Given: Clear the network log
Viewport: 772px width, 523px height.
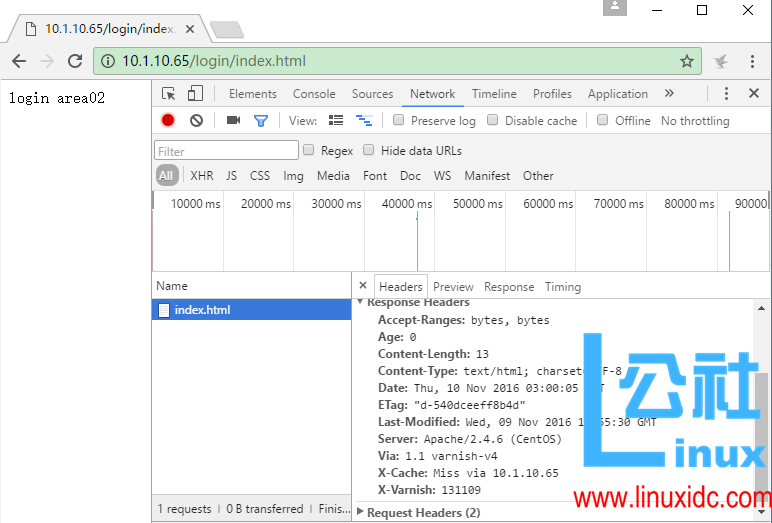Looking at the screenshot, I should click(196, 120).
